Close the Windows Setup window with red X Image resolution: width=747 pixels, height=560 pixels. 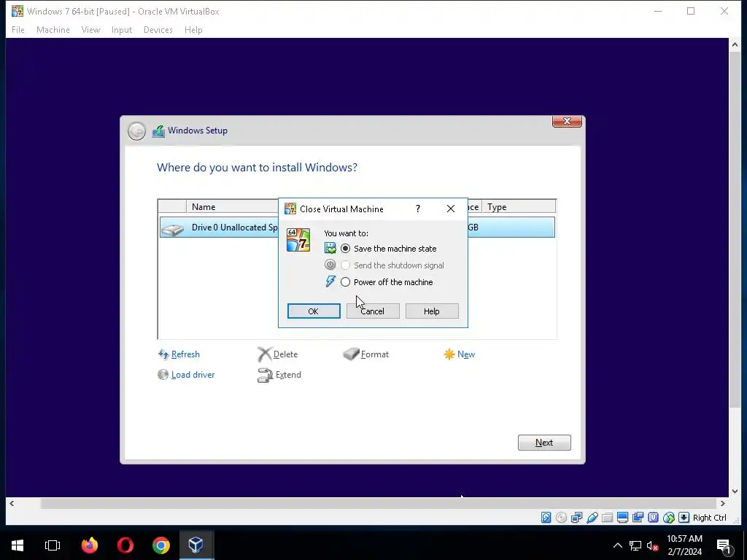[567, 122]
